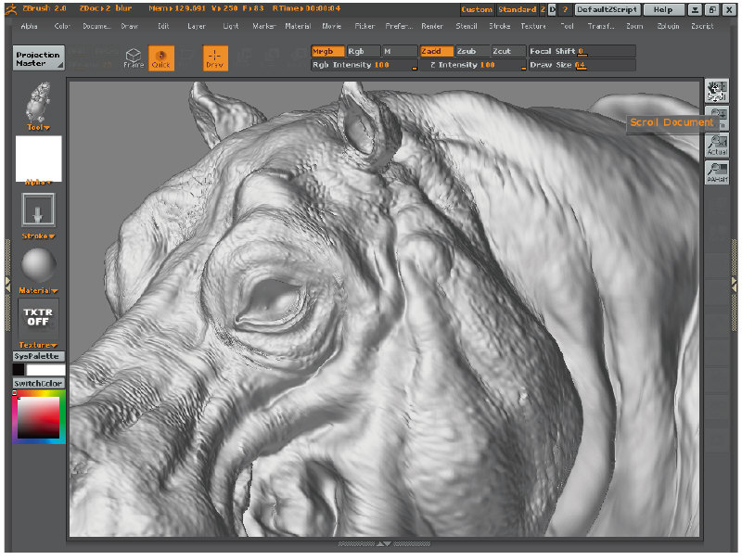Click the Frame icon
Viewport: 742px width, 560px height.
[x=134, y=58]
